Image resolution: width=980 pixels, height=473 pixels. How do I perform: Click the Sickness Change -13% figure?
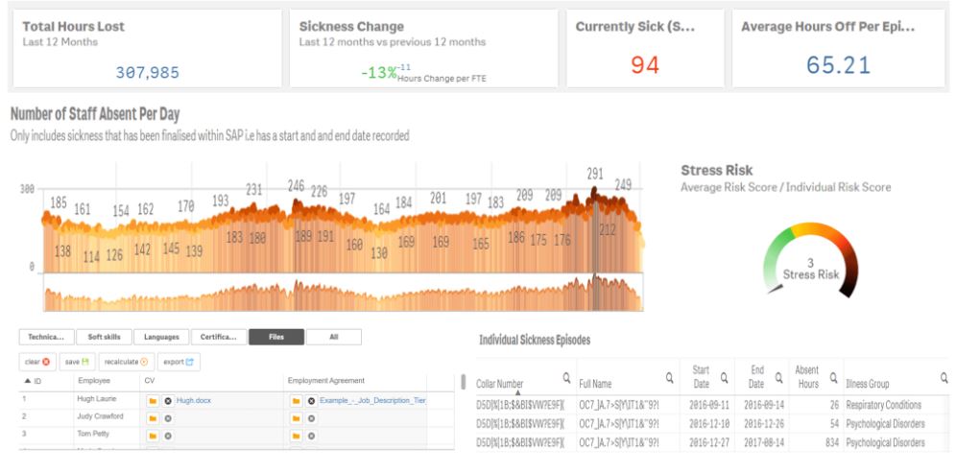[x=379, y=73]
